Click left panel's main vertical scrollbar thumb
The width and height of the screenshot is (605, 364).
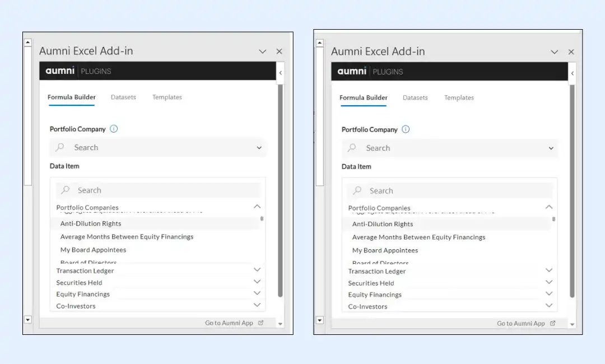[280, 190]
